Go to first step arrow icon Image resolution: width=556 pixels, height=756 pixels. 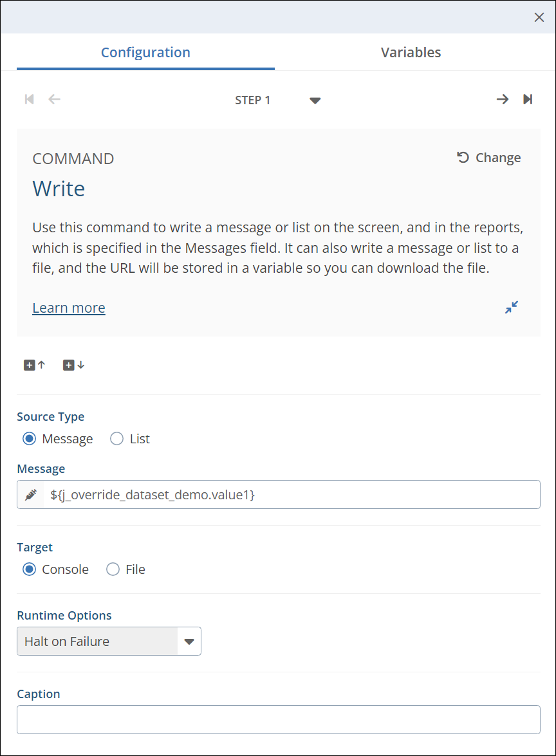tap(29, 99)
